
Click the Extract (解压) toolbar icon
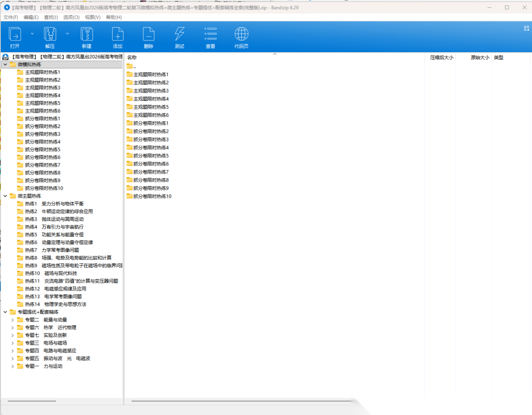[x=50, y=34]
